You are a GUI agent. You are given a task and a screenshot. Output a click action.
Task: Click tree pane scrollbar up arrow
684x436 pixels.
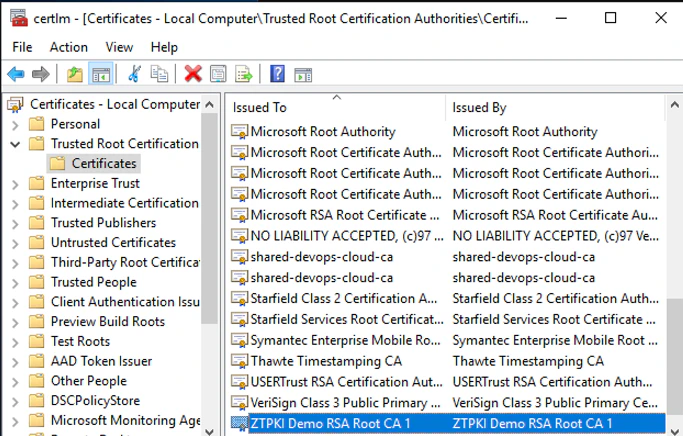coord(209,105)
